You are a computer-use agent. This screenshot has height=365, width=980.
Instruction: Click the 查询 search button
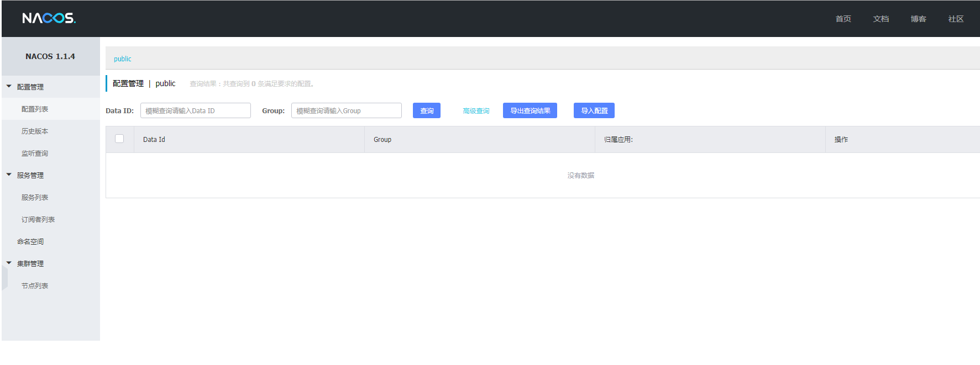[427, 110]
